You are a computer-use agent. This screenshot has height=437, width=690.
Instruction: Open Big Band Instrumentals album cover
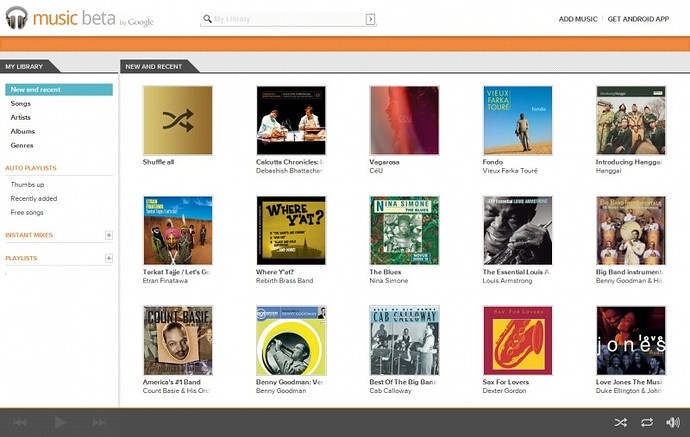631,231
